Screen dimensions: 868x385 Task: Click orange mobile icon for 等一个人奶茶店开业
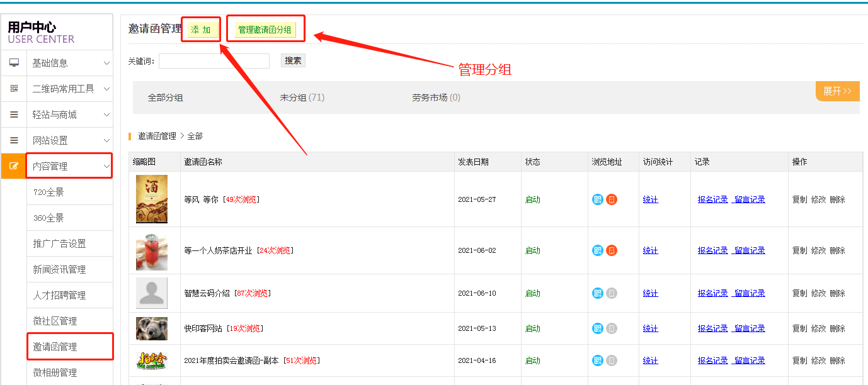coord(612,250)
